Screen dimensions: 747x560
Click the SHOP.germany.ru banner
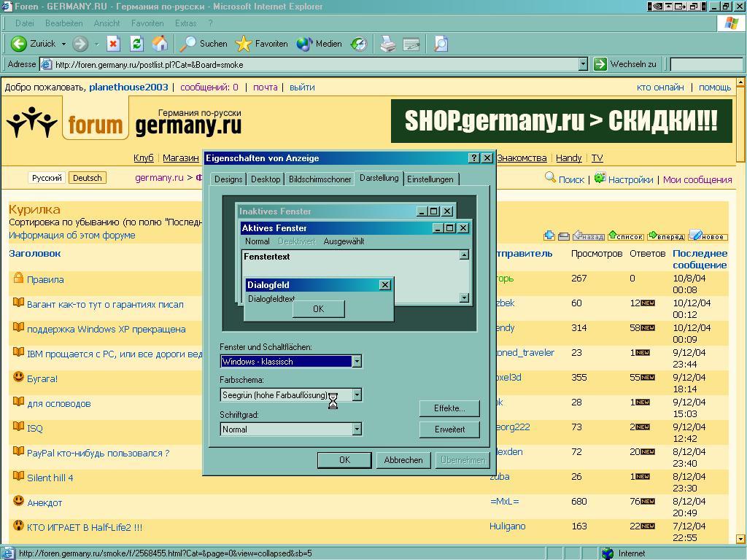point(561,121)
